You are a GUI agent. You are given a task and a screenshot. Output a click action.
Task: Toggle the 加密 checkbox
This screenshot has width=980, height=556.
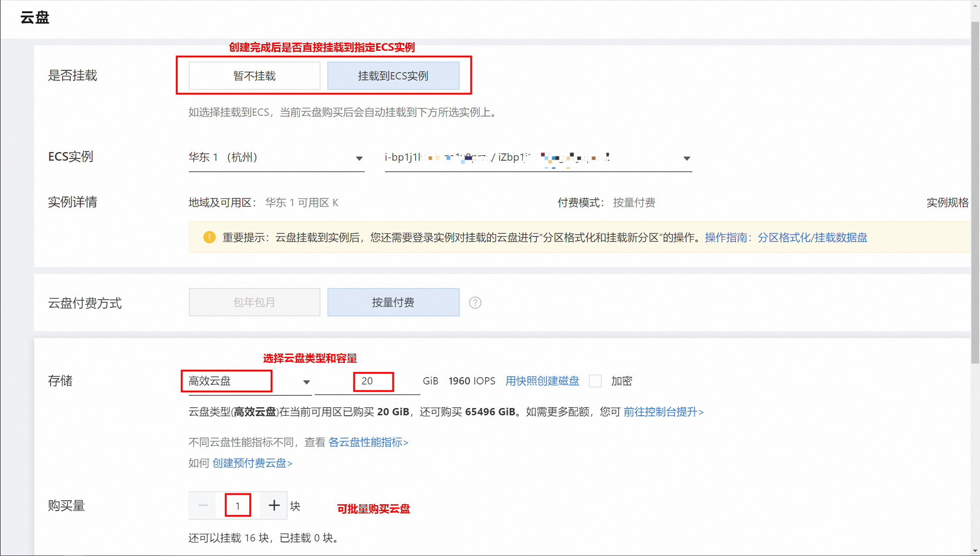tap(595, 381)
